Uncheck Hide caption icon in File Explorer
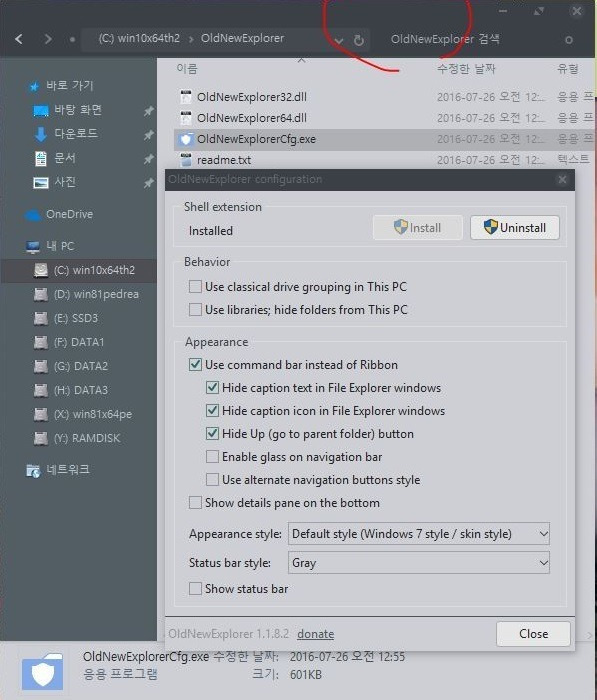The height and width of the screenshot is (700, 597). (x=212, y=411)
